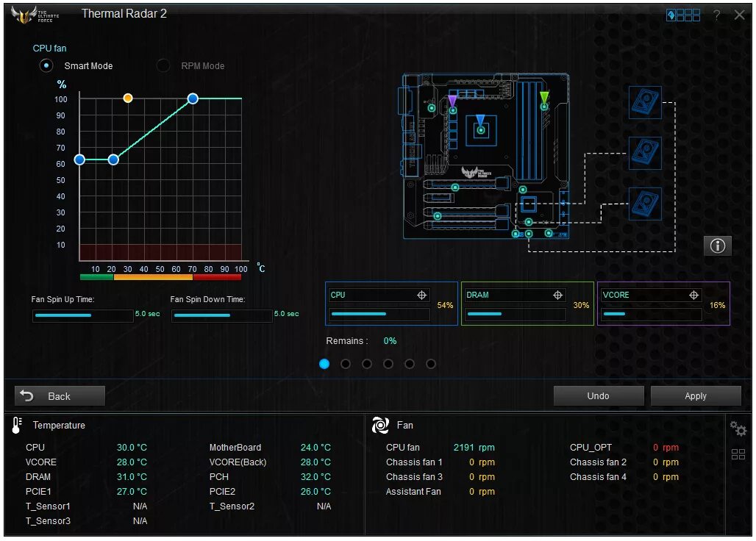Click the PCH temperature 32.0 °C value
This screenshot has height=541, width=756.
pos(315,476)
